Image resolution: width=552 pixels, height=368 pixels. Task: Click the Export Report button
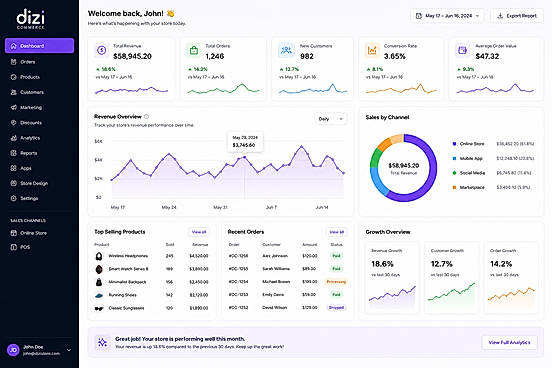pos(517,16)
